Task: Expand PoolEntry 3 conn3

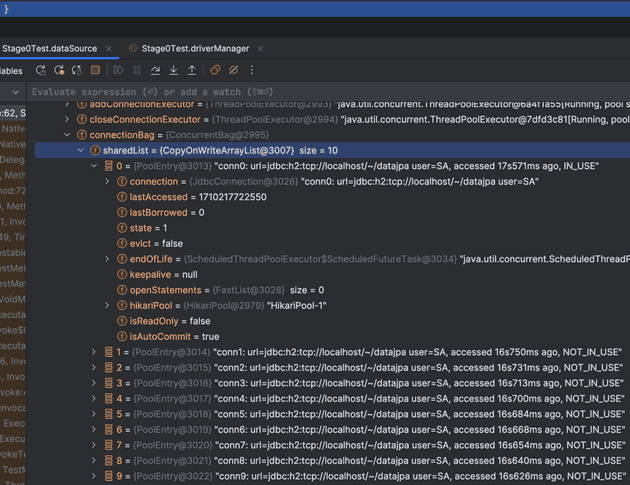Action: pos(94,383)
